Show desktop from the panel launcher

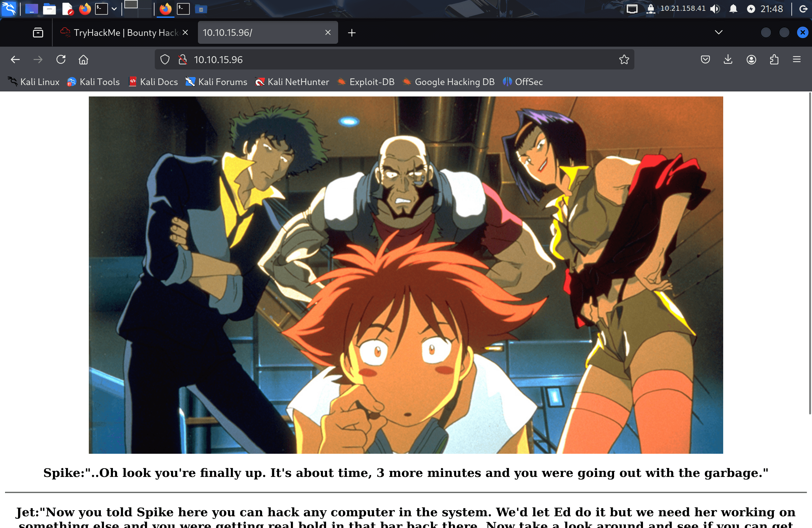tap(31, 9)
